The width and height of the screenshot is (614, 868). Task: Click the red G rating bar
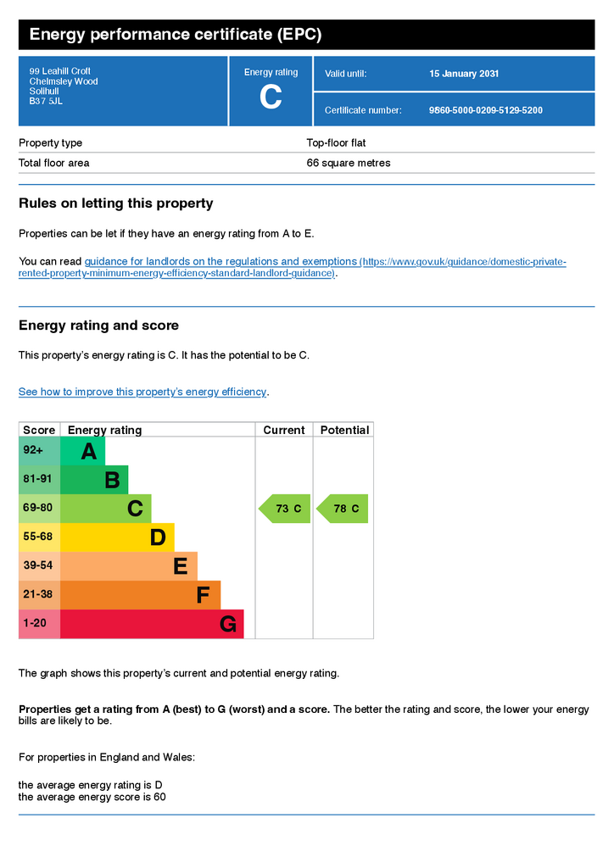click(153, 624)
